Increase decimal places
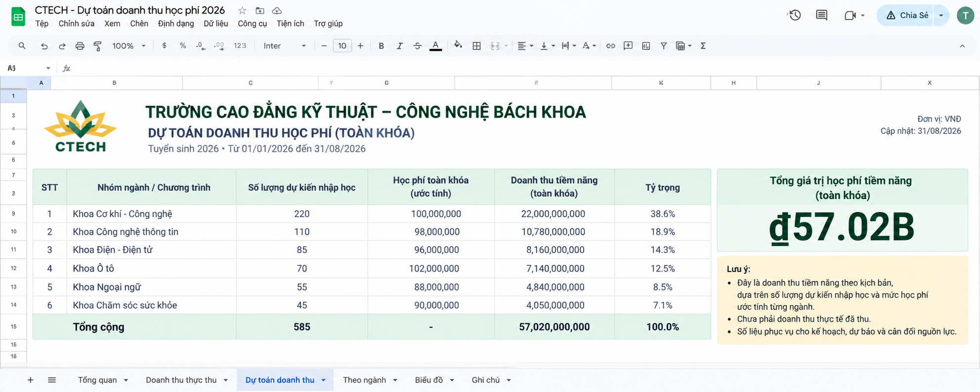Image resolution: width=980 pixels, height=392 pixels. (219, 46)
